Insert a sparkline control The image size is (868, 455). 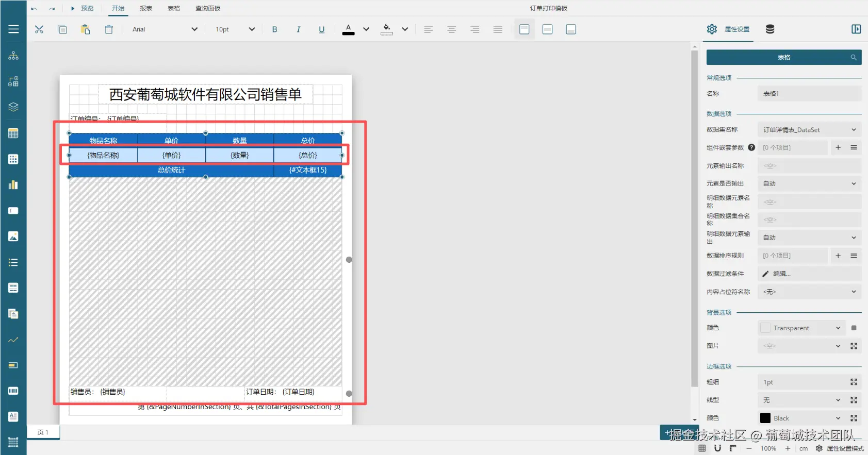13,340
